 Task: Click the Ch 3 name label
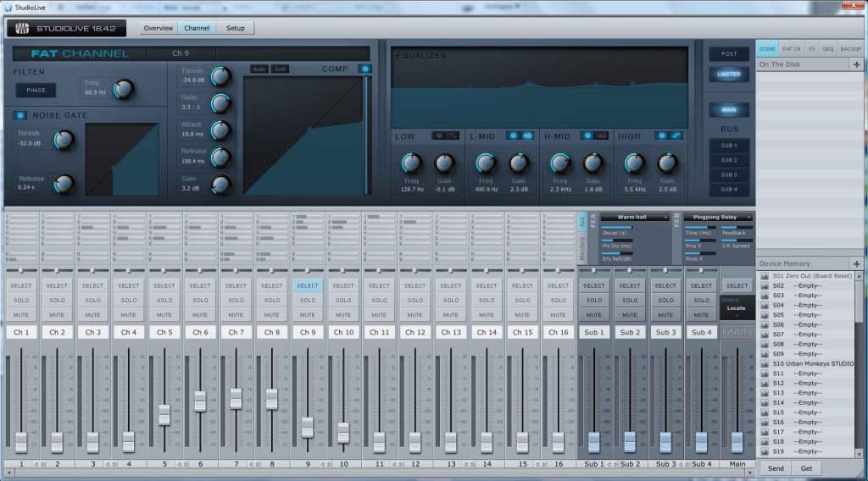92,332
